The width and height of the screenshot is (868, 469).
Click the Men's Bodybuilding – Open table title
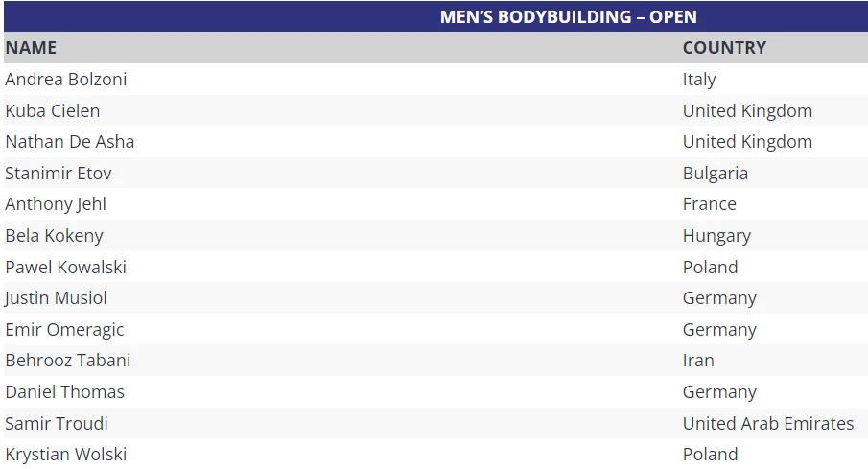568,17
